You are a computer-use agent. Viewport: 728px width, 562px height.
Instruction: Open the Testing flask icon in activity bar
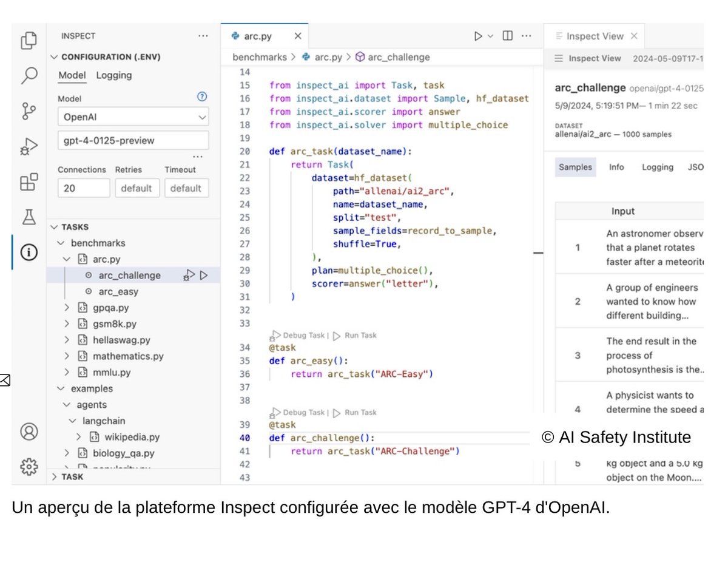point(29,217)
